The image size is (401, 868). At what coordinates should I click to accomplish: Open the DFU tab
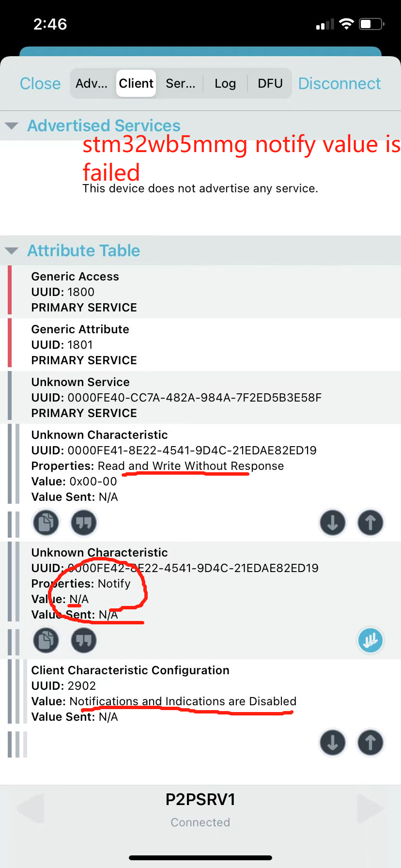tap(270, 83)
